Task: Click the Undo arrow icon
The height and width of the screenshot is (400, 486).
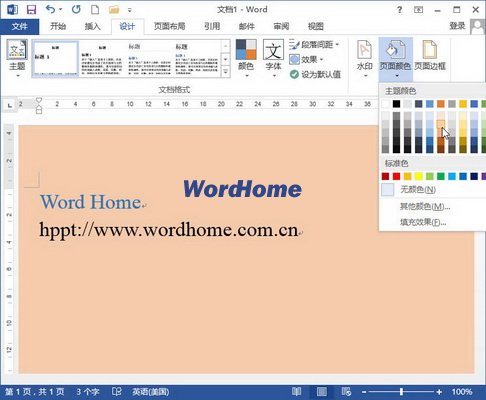Action: click(51, 9)
